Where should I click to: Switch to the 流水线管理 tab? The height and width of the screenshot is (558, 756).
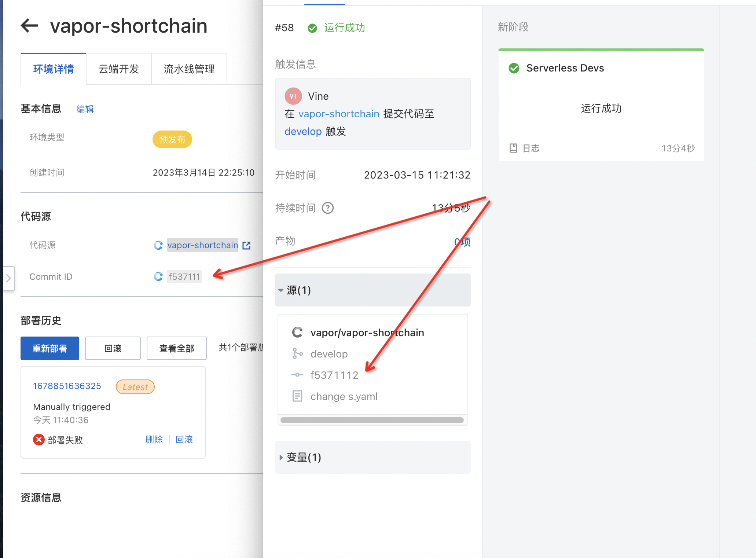point(189,69)
